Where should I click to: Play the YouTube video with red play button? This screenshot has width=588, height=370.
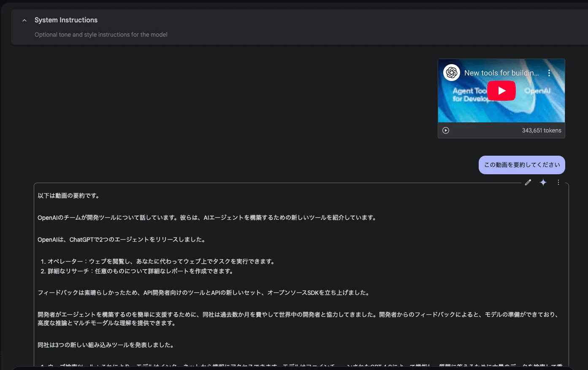[x=501, y=91]
